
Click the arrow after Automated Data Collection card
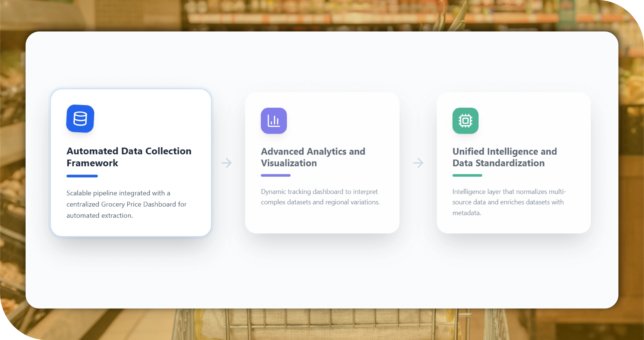(x=226, y=163)
